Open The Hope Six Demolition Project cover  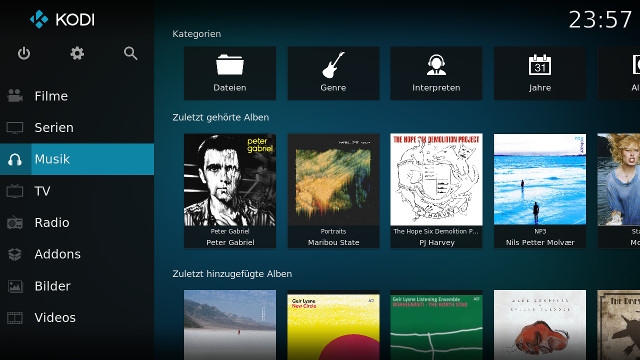[x=436, y=180]
